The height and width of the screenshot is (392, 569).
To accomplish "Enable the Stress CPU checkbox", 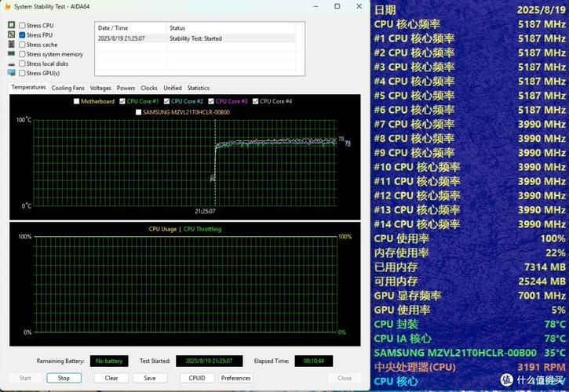I will pyautogui.click(x=22, y=26).
